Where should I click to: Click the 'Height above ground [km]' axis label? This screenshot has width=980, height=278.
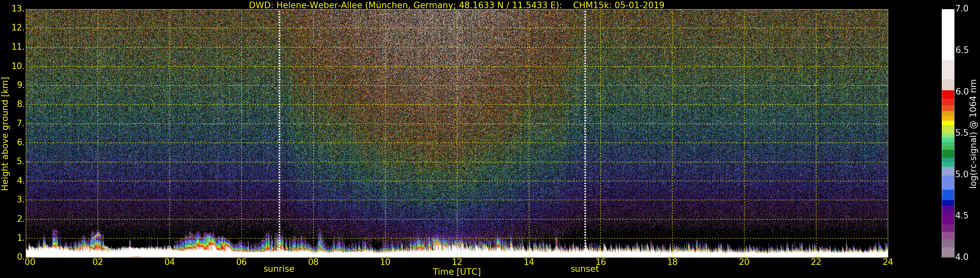coord(5,133)
